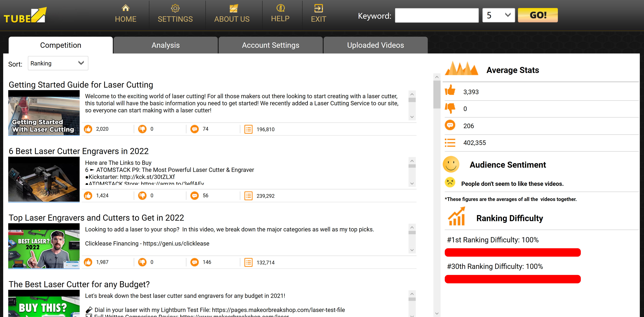Click inside the Keyword input field
Image resolution: width=644 pixels, height=317 pixels.
click(x=437, y=15)
